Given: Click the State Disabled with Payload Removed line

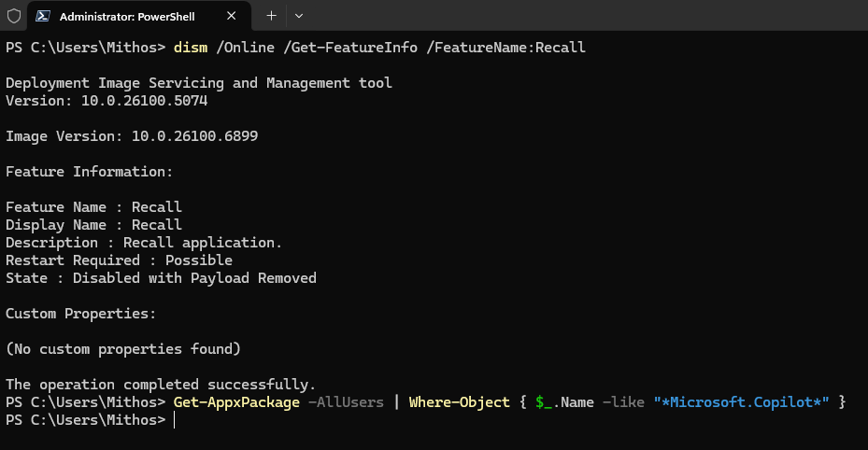Looking at the screenshot, I should [x=161, y=278].
